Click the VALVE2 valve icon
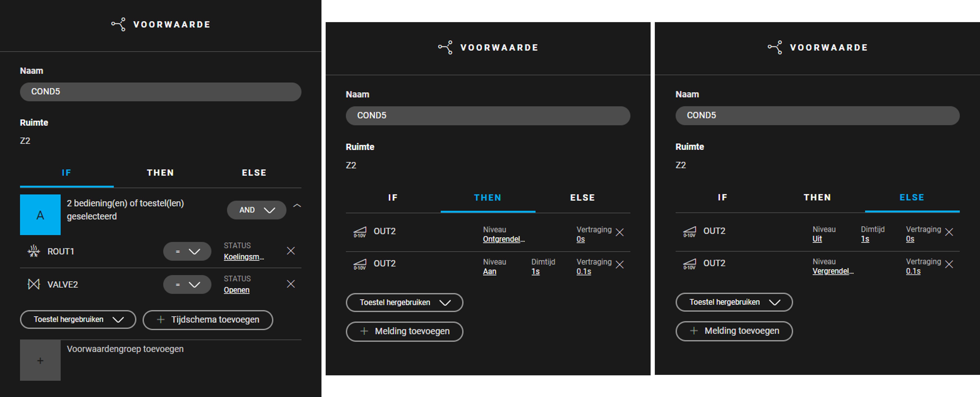This screenshot has width=980, height=397. click(x=34, y=284)
